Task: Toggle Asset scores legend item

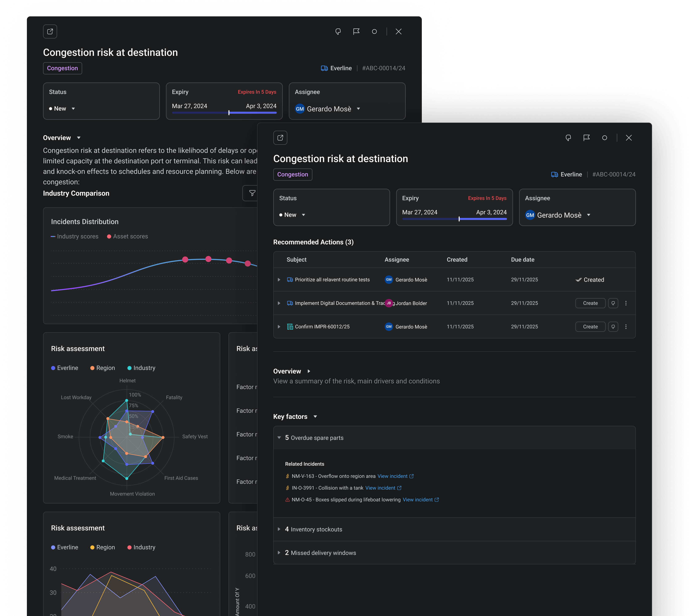Action: pyautogui.click(x=128, y=236)
